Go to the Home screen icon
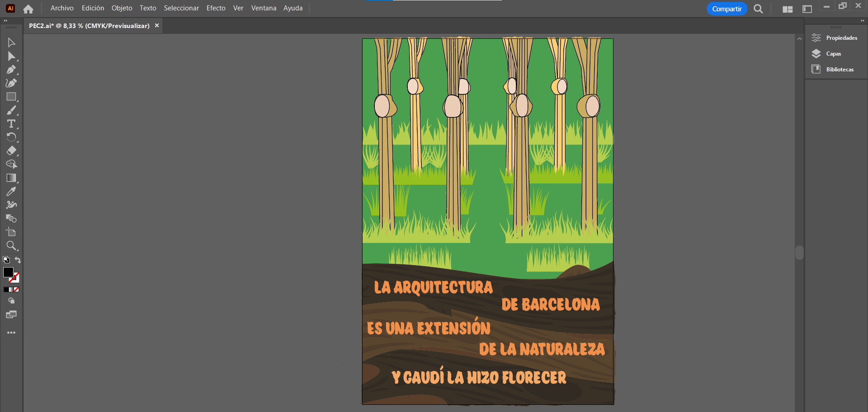 (28, 9)
